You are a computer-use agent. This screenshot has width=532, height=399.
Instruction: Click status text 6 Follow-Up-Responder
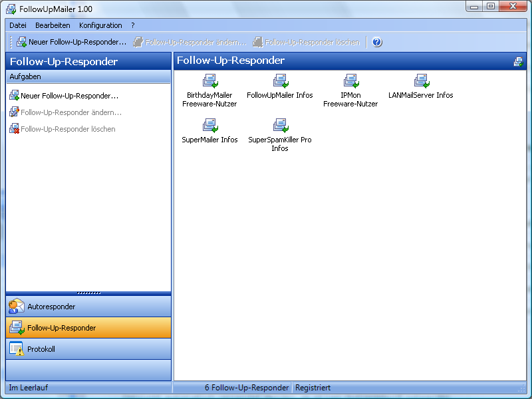[247, 388]
